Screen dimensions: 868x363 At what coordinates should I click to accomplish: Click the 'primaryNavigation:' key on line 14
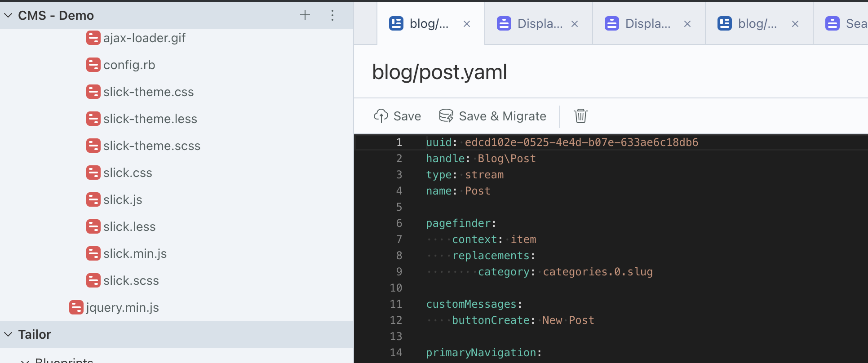point(484,353)
